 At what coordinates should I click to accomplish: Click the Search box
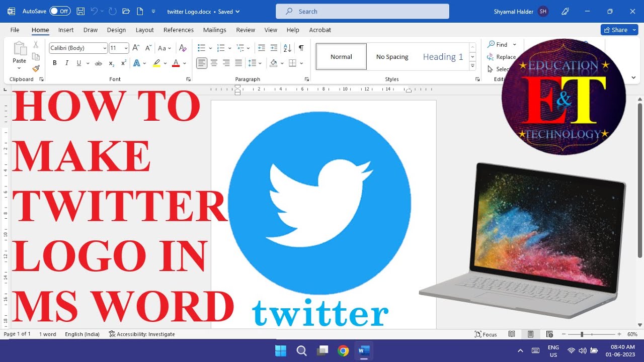point(362,11)
